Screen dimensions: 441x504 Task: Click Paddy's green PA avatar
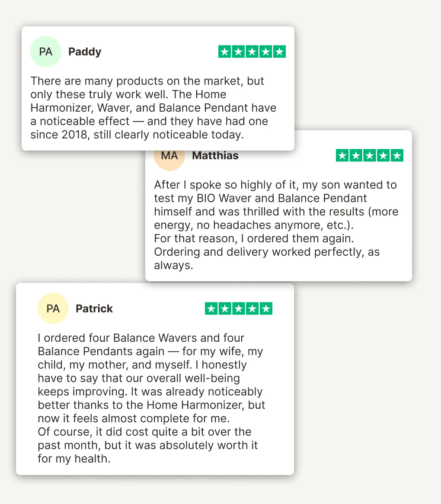click(45, 52)
